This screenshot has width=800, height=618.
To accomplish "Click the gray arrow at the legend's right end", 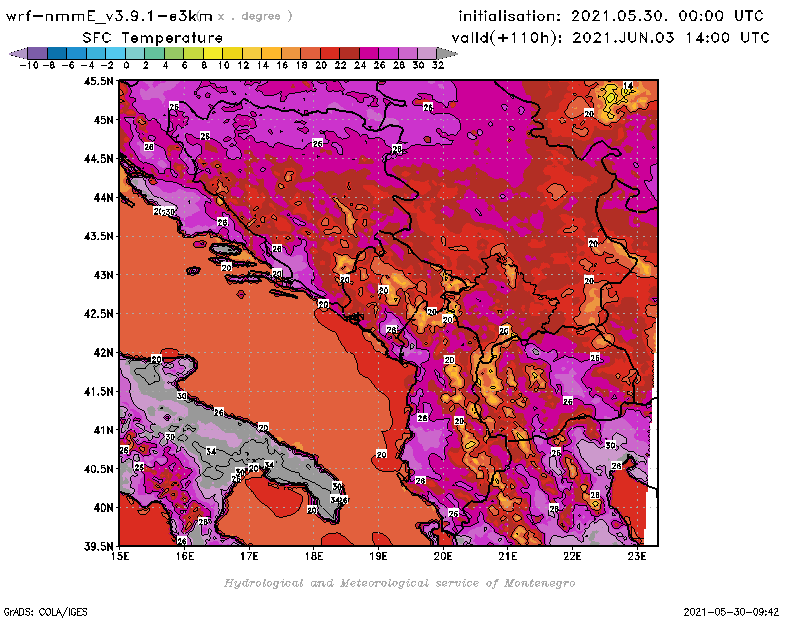I will pyautogui.click(x=447, y=53).
